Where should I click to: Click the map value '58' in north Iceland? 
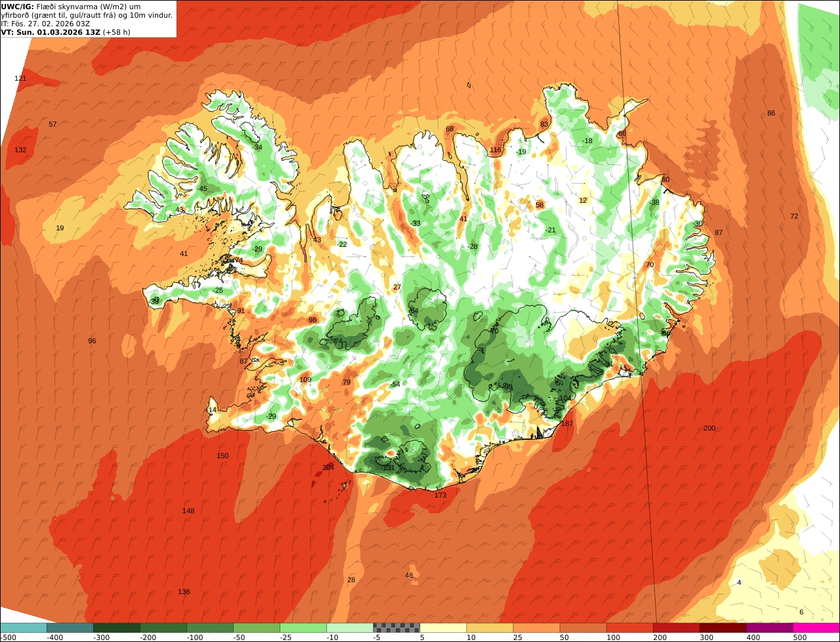pyautogui.click(x=539, y=205)
